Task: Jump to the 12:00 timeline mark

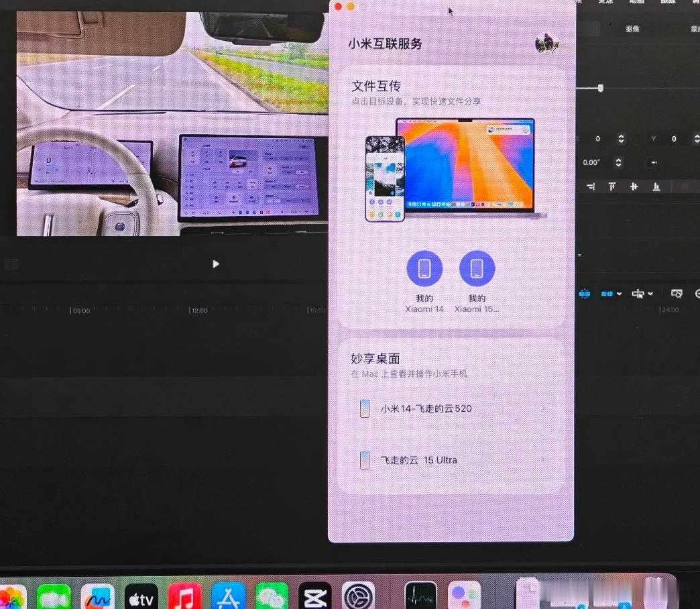Action: [x=198, y=311]
